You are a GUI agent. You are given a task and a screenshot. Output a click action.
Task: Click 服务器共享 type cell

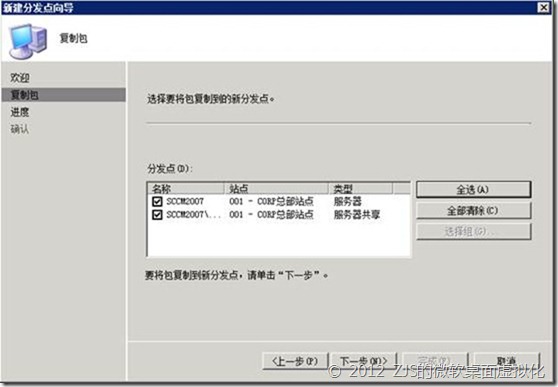click(357, 215)
